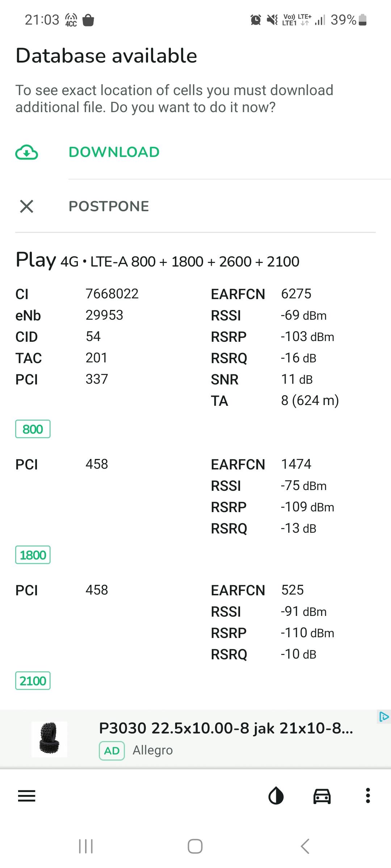Tap the X postpone icon

pos(26,207)
